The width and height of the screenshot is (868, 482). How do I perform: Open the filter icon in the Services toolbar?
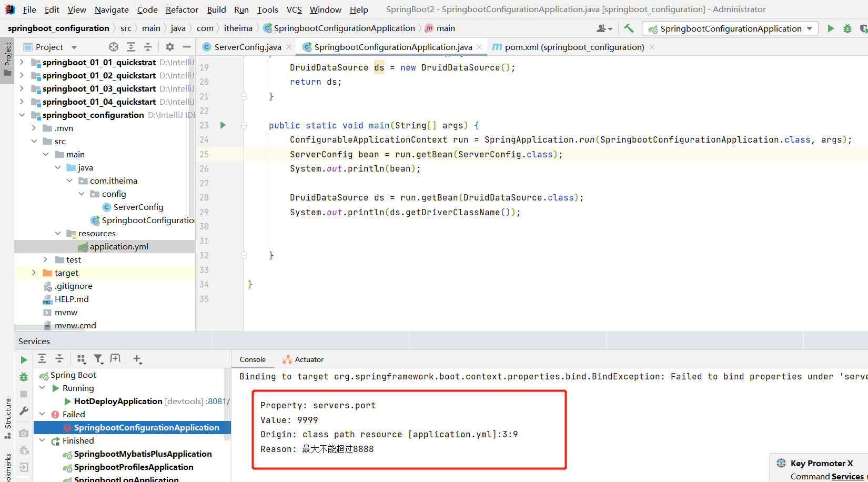point(98,359)
